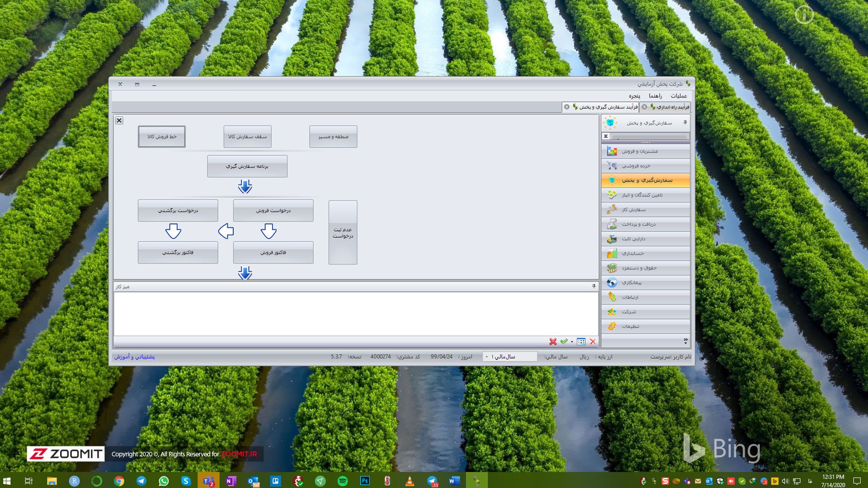Toggle the pin on the سفارش گیری و پخش sidebar header
Image resolution: width=868 pixels, height=488 pixels.
685,122
